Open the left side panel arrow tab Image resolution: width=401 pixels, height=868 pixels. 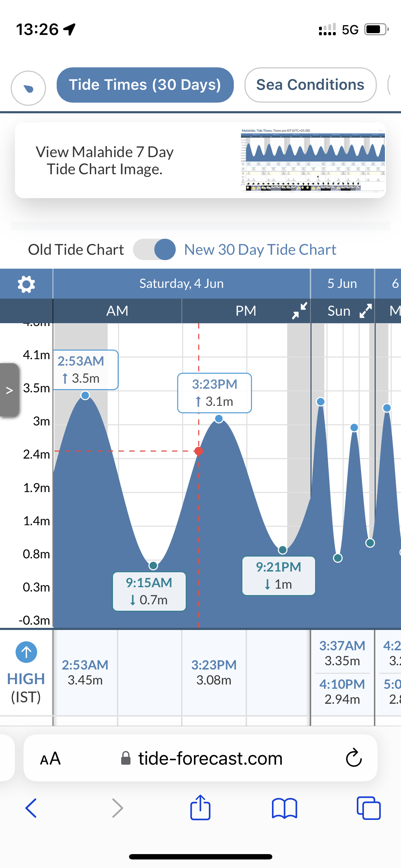click(x=10, y=390)
